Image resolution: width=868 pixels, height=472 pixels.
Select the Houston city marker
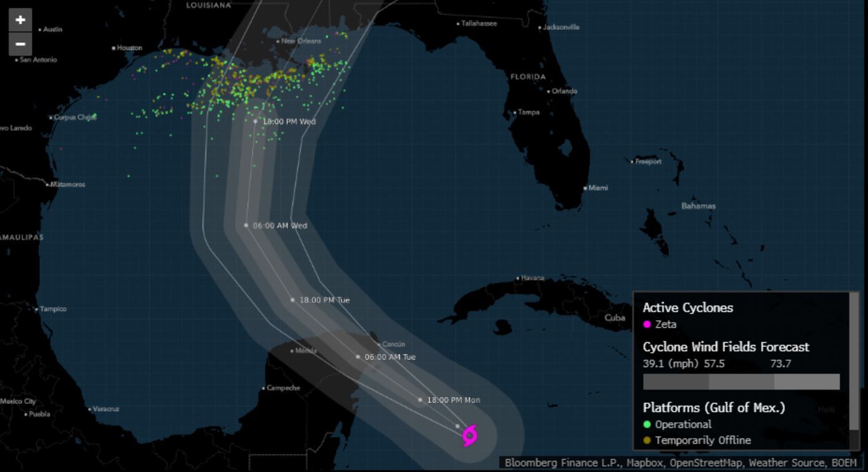(114, 48)
